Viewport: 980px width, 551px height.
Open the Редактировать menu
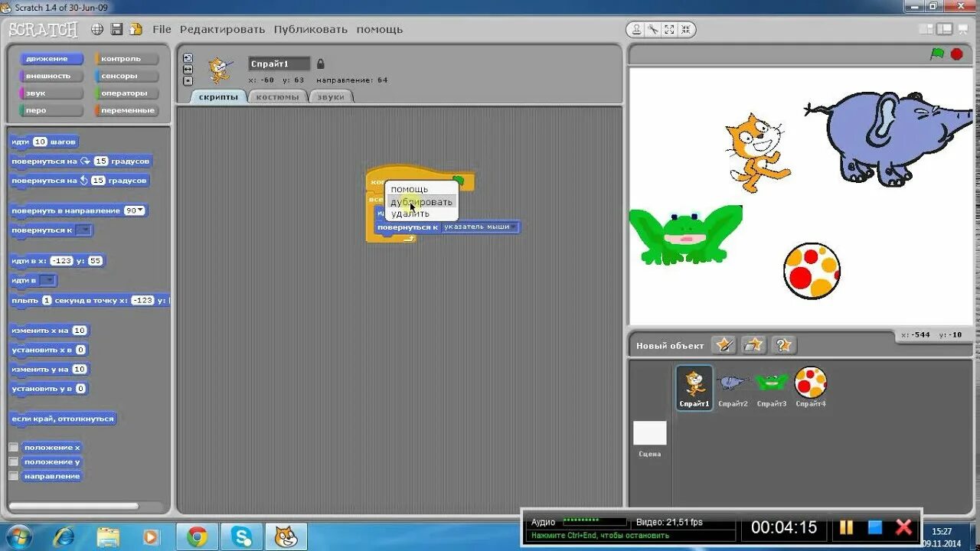tap(222, 29)
